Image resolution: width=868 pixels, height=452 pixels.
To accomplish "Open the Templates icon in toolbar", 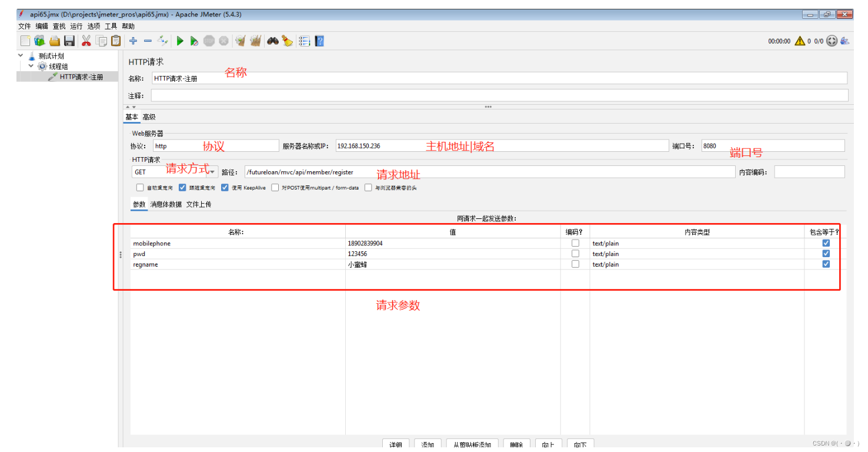I will 39,41.
